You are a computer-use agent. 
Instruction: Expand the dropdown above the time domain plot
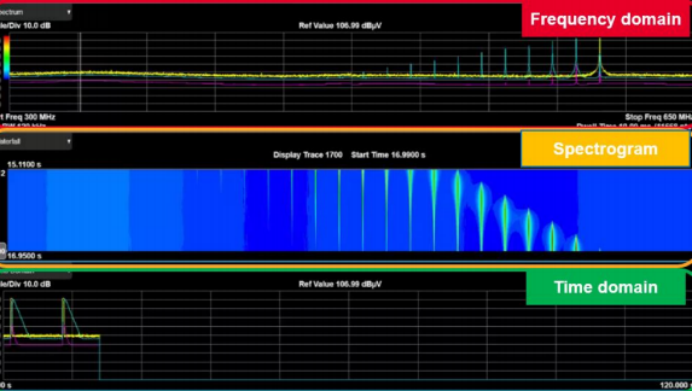(35, 271)
